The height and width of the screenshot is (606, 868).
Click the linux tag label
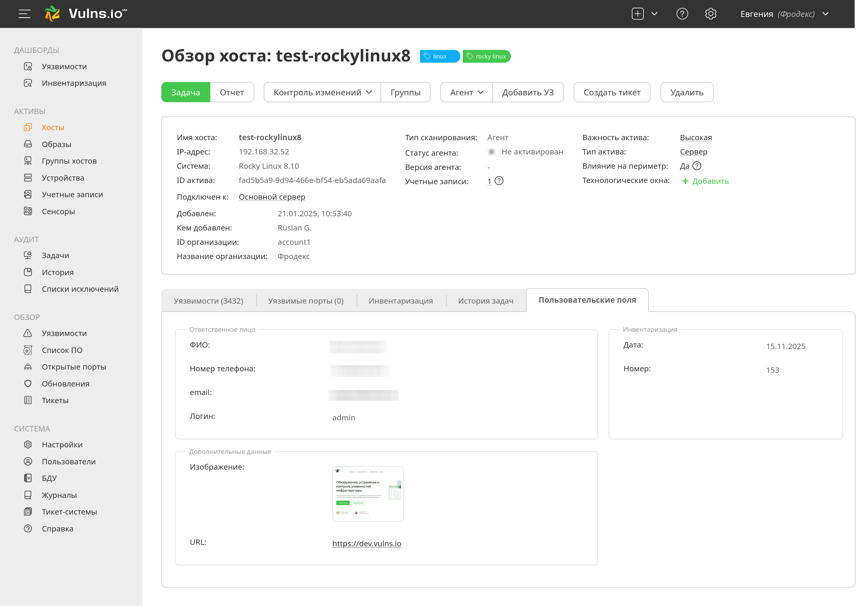(439, 56)
